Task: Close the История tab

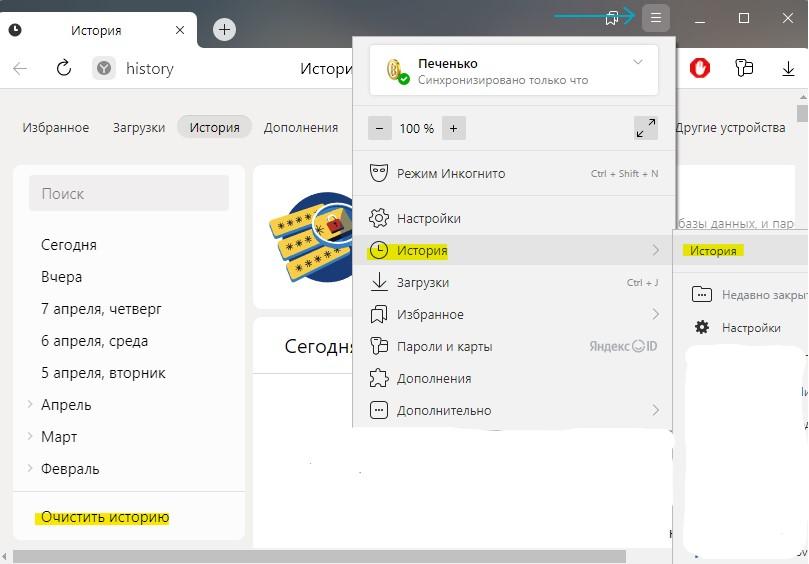Action: (180, 30)
